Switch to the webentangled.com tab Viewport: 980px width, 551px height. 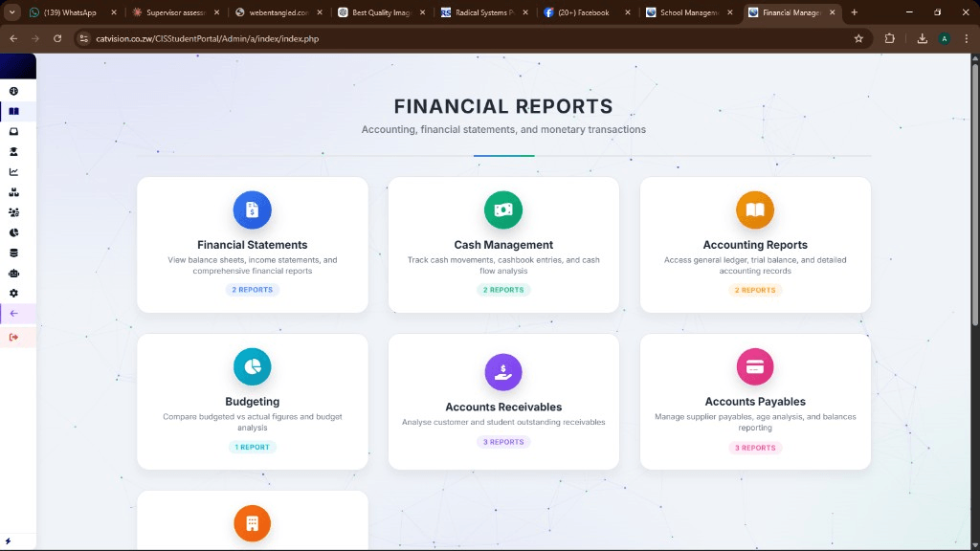pos(278,12)
